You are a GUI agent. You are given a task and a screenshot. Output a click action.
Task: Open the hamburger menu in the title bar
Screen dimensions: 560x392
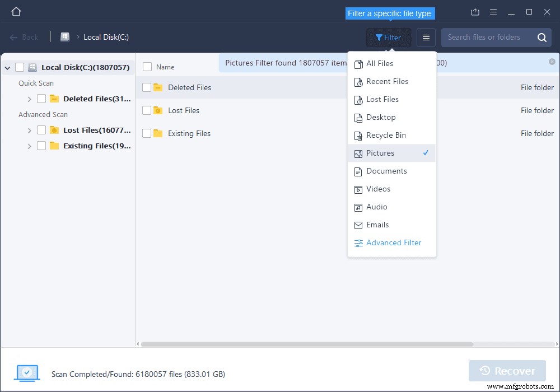click(x=493, y=11)
